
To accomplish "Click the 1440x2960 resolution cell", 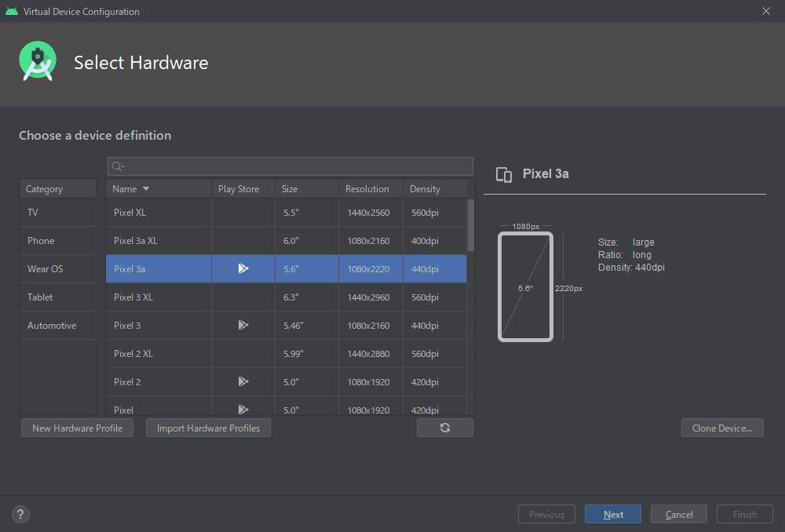I will click(371, 297).
